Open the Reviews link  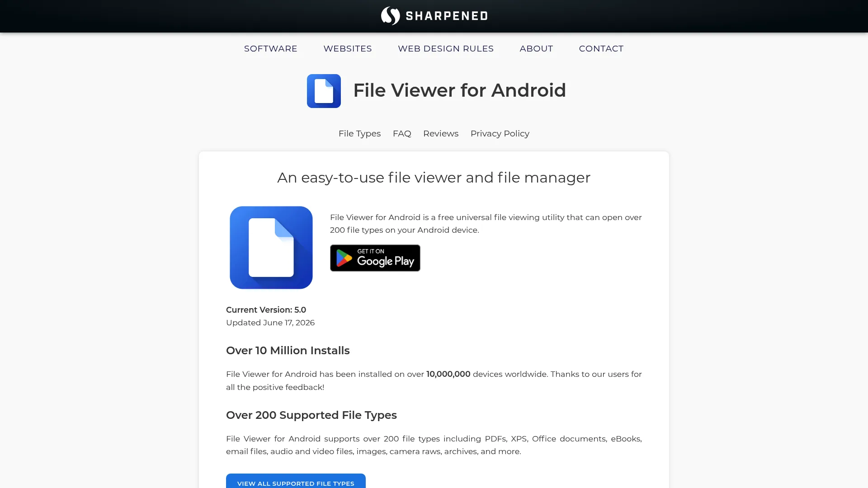[x=441, y=134]
